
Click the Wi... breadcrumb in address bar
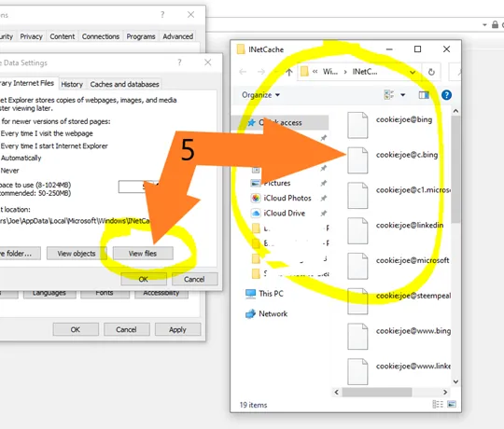click(x=330, y=72)
